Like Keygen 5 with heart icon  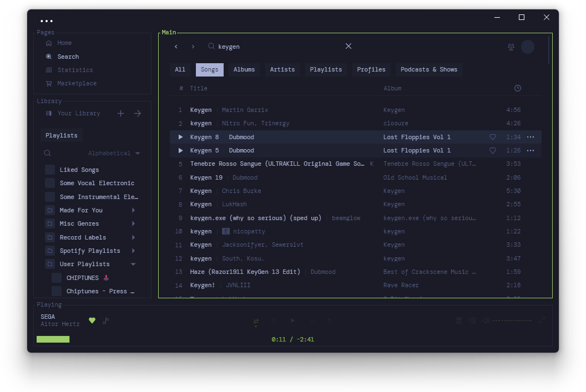click(x=493, y=150)
